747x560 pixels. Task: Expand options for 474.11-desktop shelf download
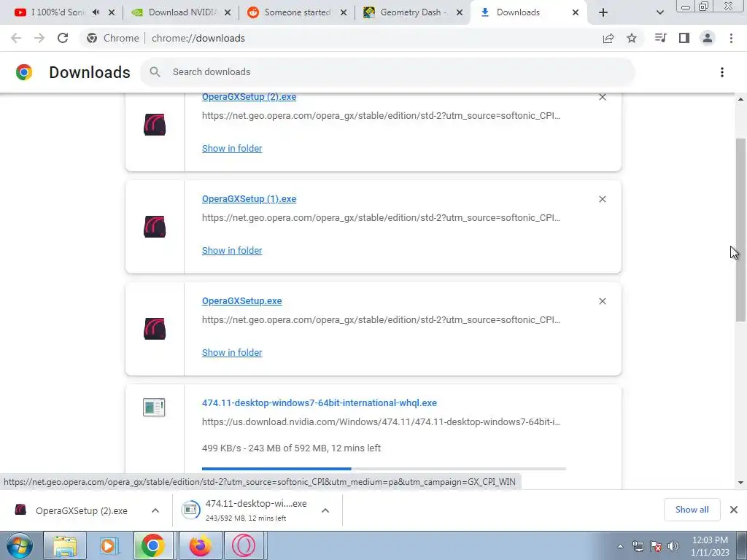[x=325, y=510]
